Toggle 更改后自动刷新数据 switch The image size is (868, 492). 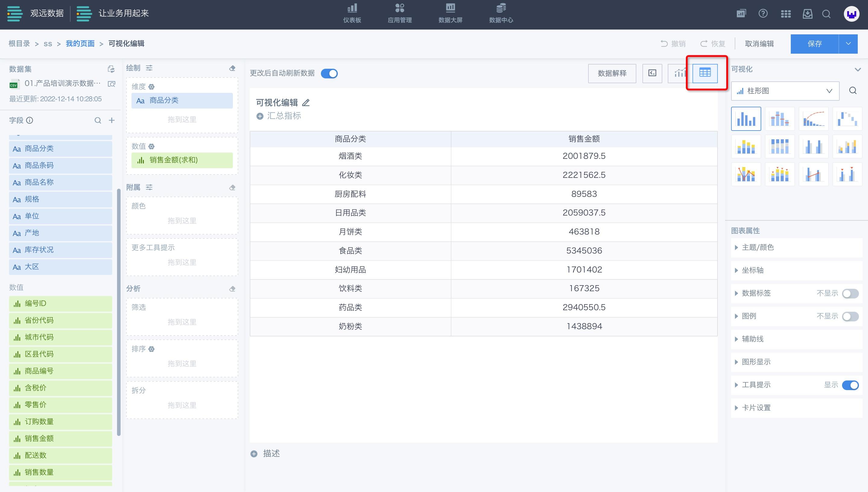pos(329,73)
